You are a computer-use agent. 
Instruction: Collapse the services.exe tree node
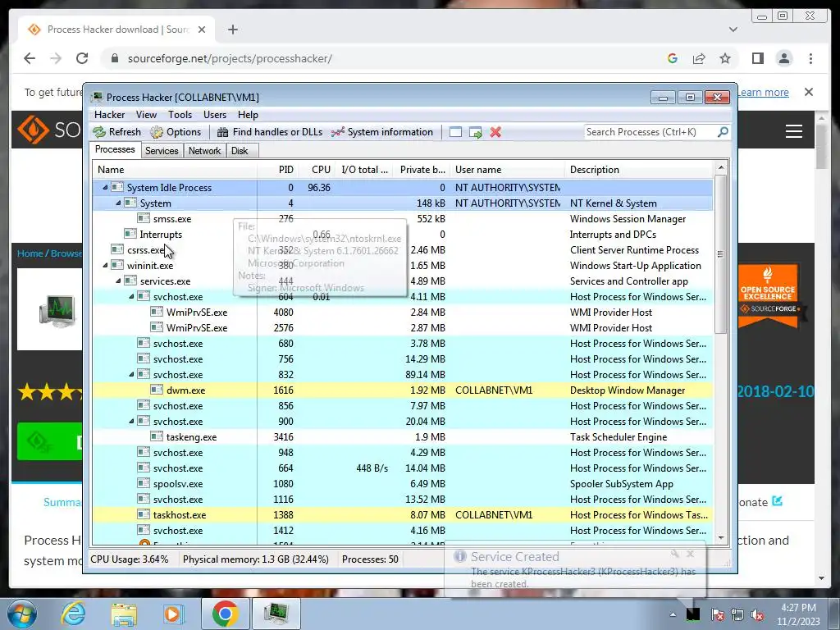118,281
